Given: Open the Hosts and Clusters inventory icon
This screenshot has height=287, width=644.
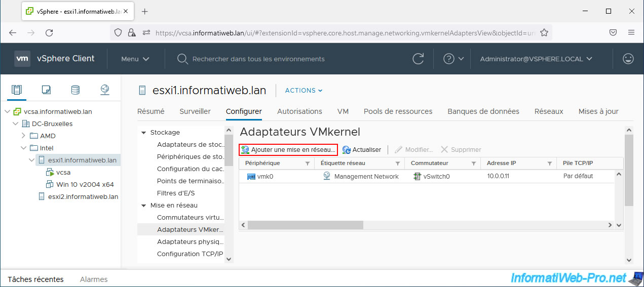Looking at the screenshot, I should [17, 90].
